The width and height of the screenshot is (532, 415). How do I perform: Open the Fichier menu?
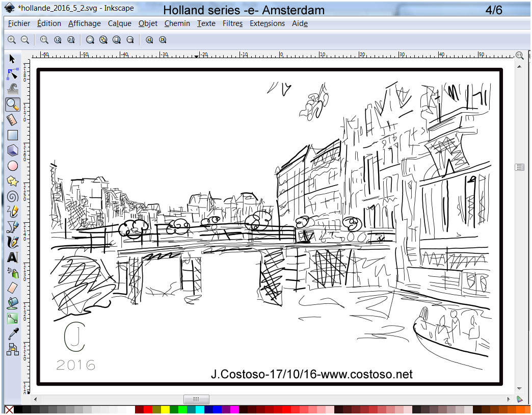click(x=19, y=23)
